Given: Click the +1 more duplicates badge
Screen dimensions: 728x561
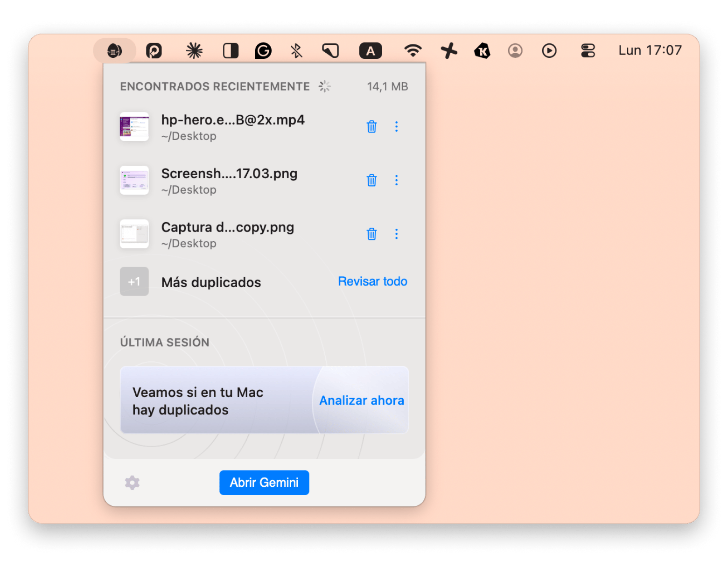Looking at the screenshot, I should pyautogui.click(x=134, y=281).
